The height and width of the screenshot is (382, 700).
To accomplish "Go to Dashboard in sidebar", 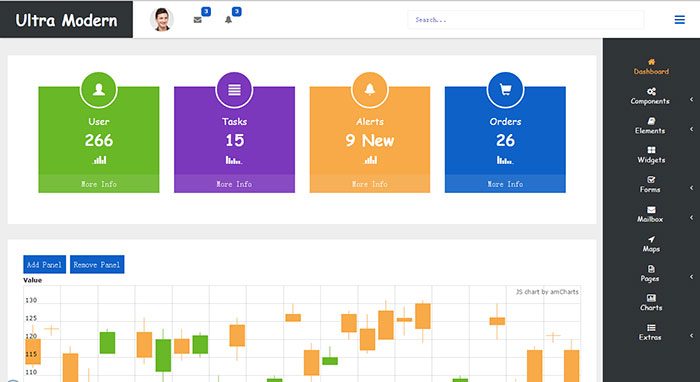I will point(651,66).
